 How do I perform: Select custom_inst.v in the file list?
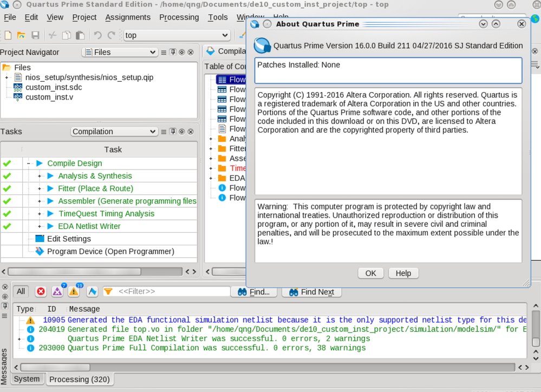[49, 97]
